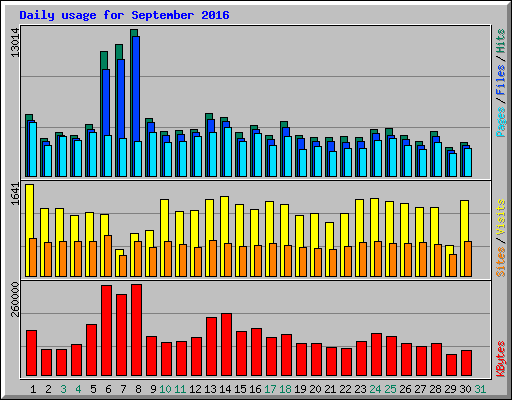Select the x-axis day label "16"
This screenshot has height=400, width=512.
tap(255, 389)
